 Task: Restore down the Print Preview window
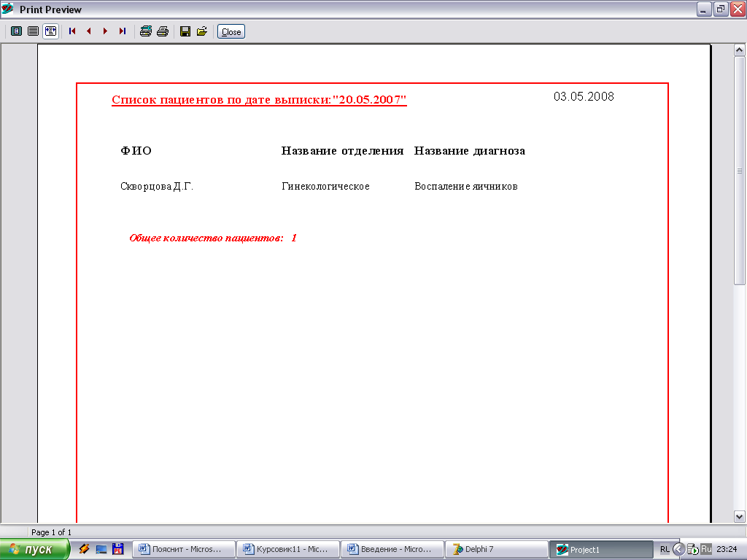click(x=721, y=9)
